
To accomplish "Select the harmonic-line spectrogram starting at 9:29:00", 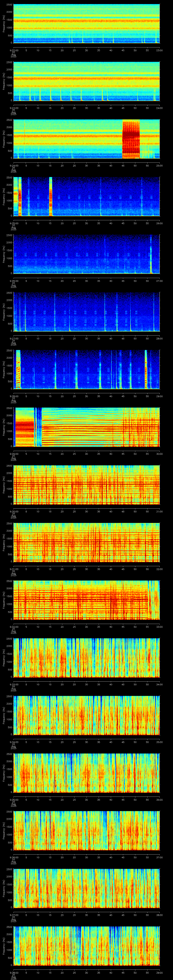I will coord(86,427).
